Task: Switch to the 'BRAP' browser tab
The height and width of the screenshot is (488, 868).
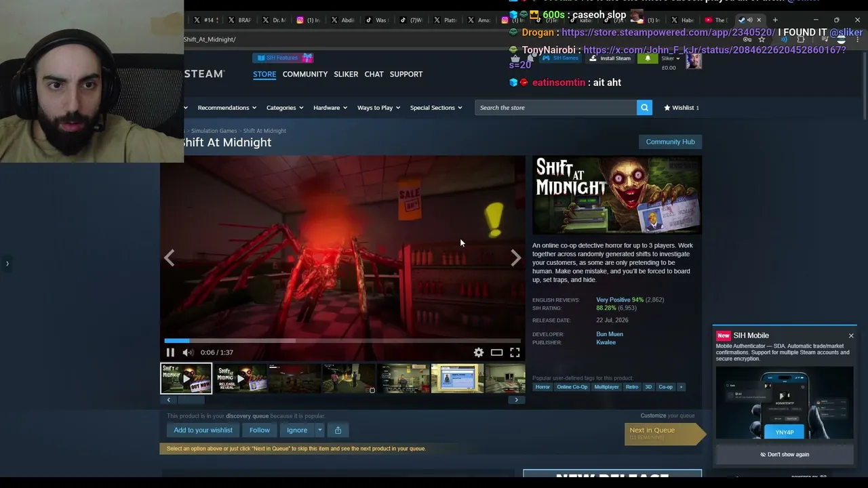Action: pyautogui.click(x=239, y=20)
